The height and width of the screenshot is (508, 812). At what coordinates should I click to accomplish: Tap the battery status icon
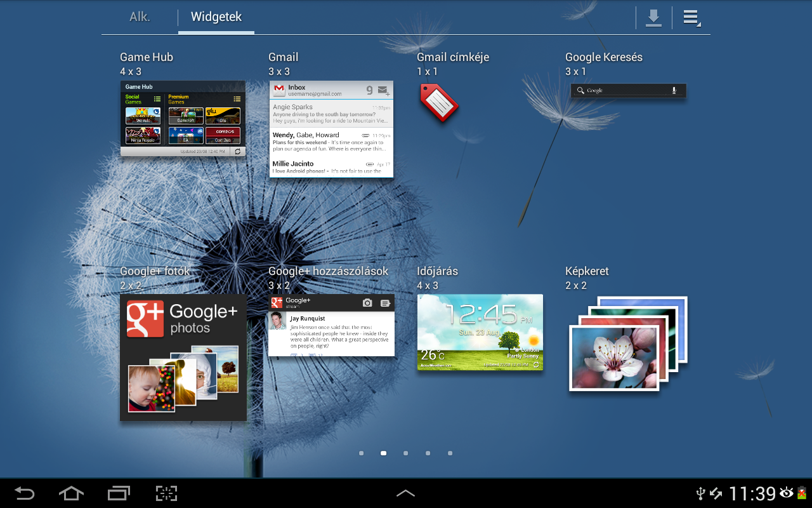point(802,493)
